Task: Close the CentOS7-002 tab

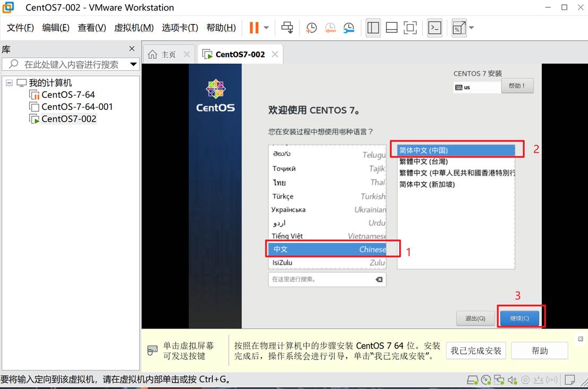Action: click(275, 54)
